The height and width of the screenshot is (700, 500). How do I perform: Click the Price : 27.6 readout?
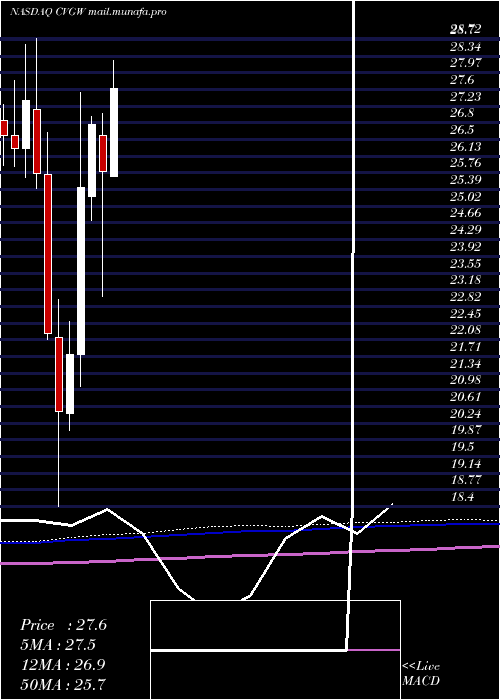click(63, 625)
